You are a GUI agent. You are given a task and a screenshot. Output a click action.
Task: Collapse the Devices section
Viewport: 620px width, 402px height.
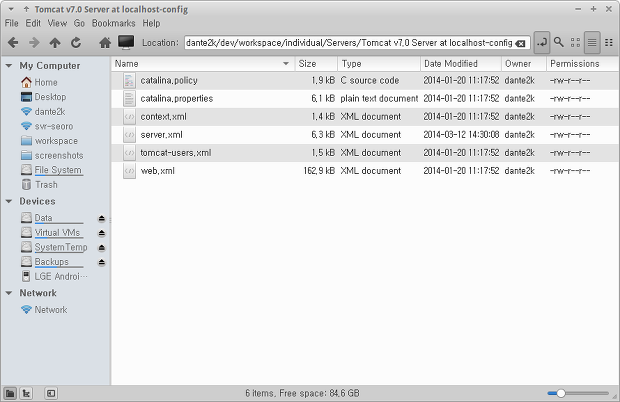(9, 201)
